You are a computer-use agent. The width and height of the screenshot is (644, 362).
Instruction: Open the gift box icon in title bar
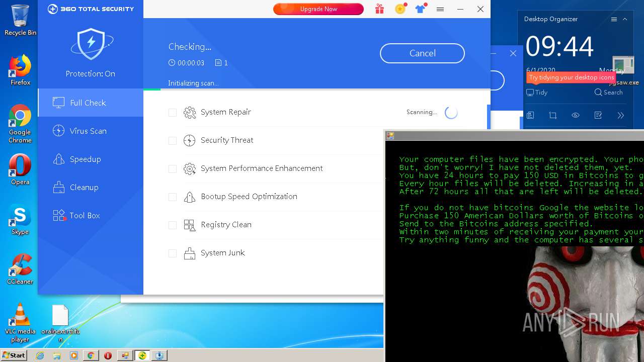tap(379, 9)
